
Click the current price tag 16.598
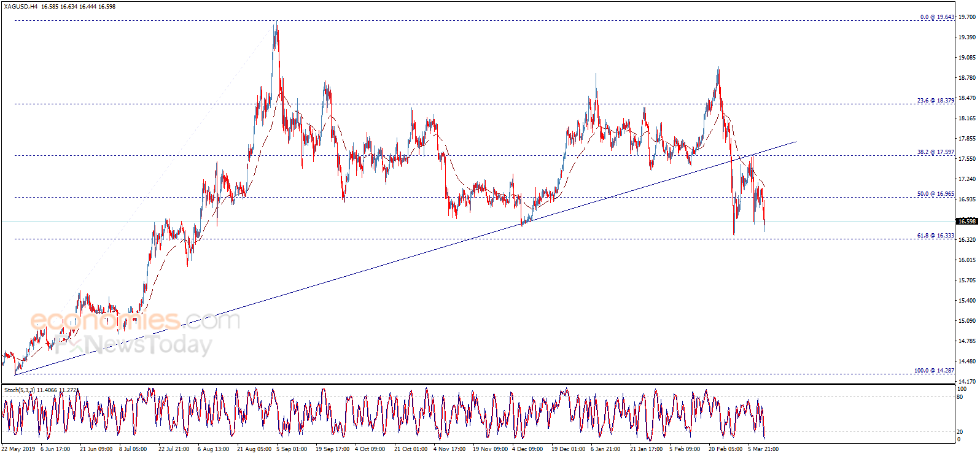pyautogui.click(x=967, y=222)
